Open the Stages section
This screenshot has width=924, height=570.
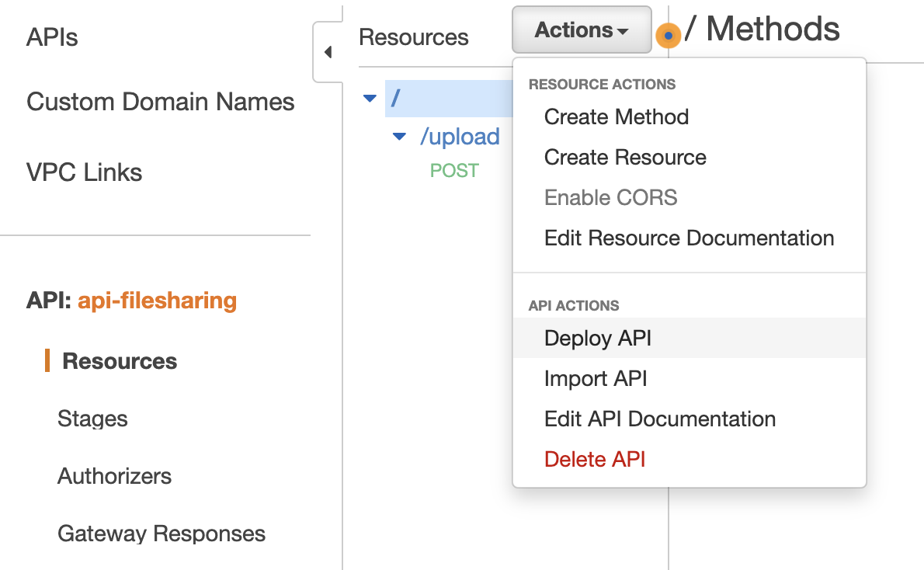[92, 418]
